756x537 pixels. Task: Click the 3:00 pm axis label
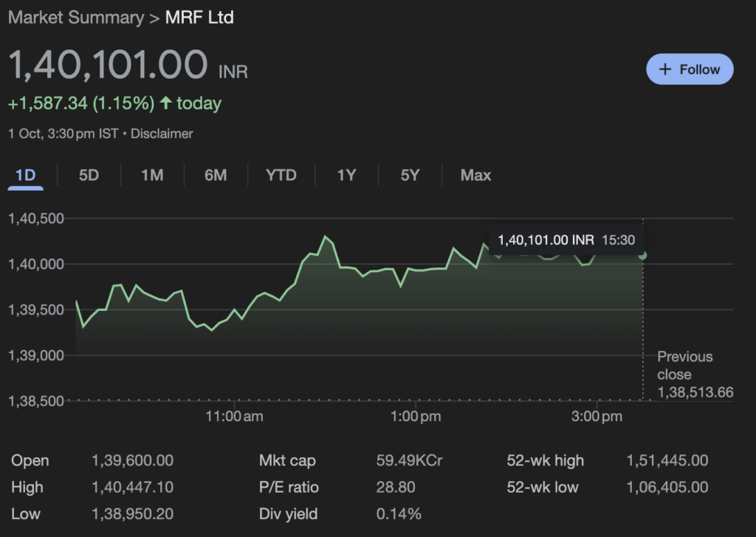click(x=597, y=417)
